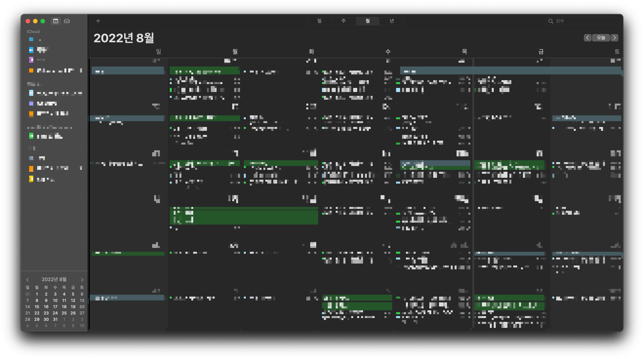Go to previous month with left arrow beside 오늘
The image size is (644, 359).
click(587, 38)
